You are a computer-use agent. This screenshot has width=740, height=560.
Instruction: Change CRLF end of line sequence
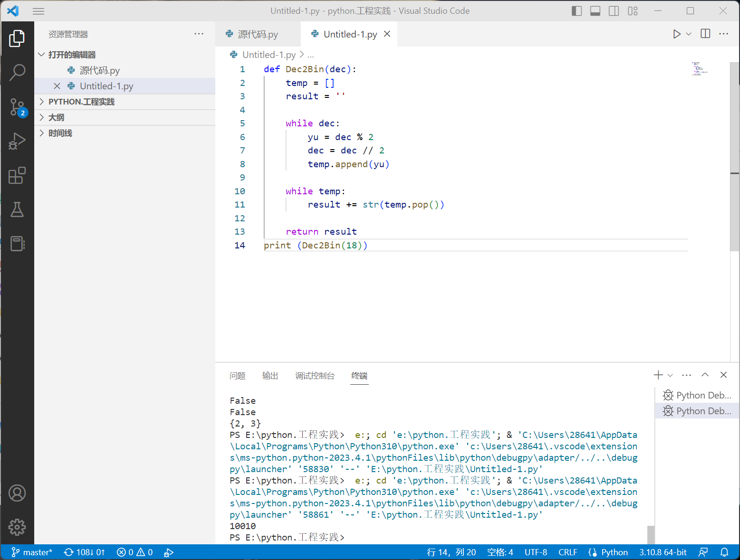(x=568, y=552)
